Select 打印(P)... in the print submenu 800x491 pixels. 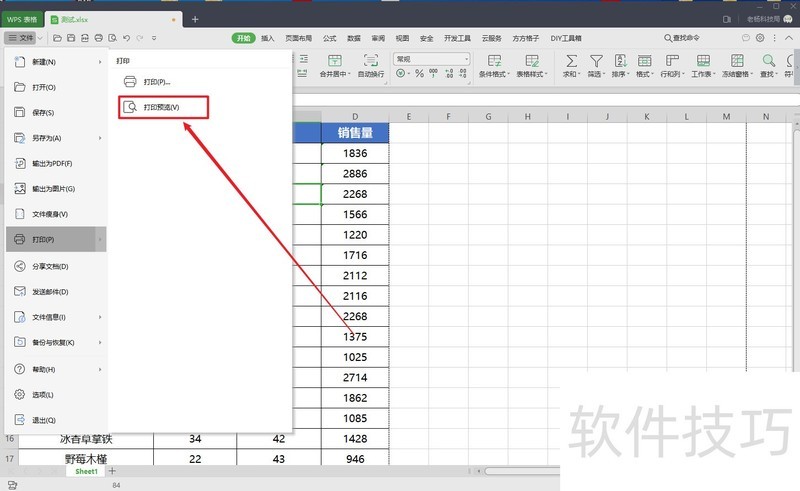[156, 81]
